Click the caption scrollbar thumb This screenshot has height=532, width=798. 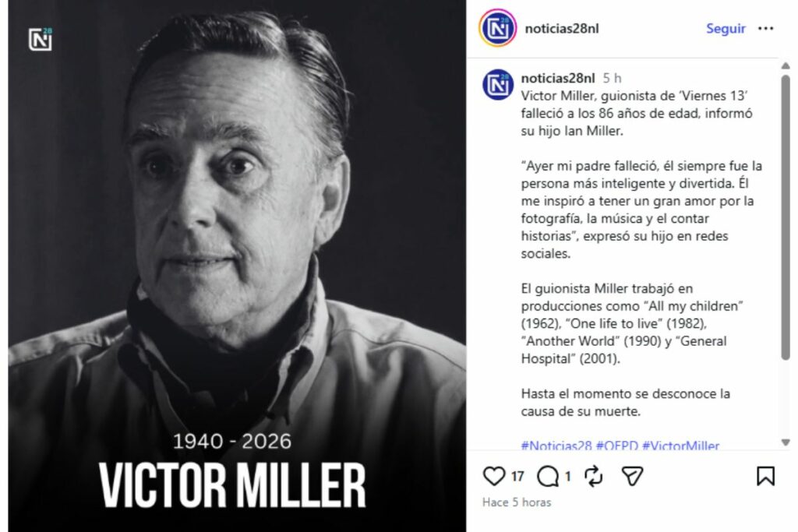point(786,217)
